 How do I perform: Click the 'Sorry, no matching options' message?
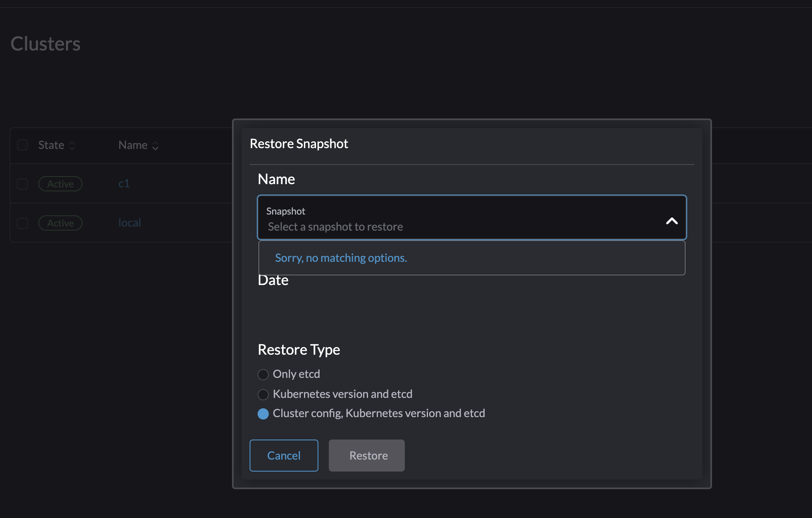tap(341, 258)
